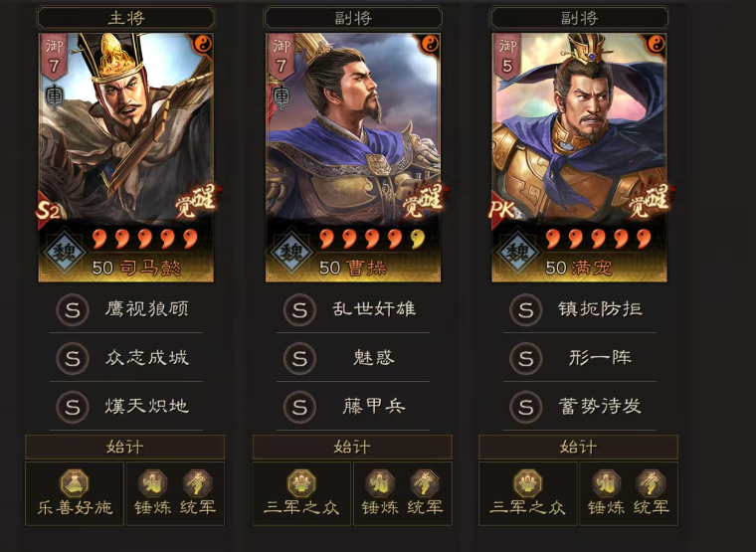Select the 锤炼 icon under 满宠
This screenshot has width=756, height=552.
click(606, 483)
